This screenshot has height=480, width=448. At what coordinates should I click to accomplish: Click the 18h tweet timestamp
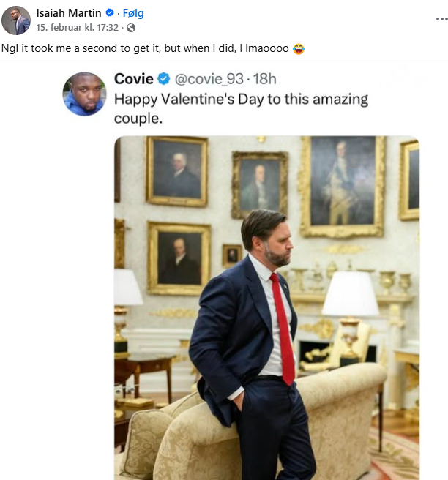click(264, 79)
